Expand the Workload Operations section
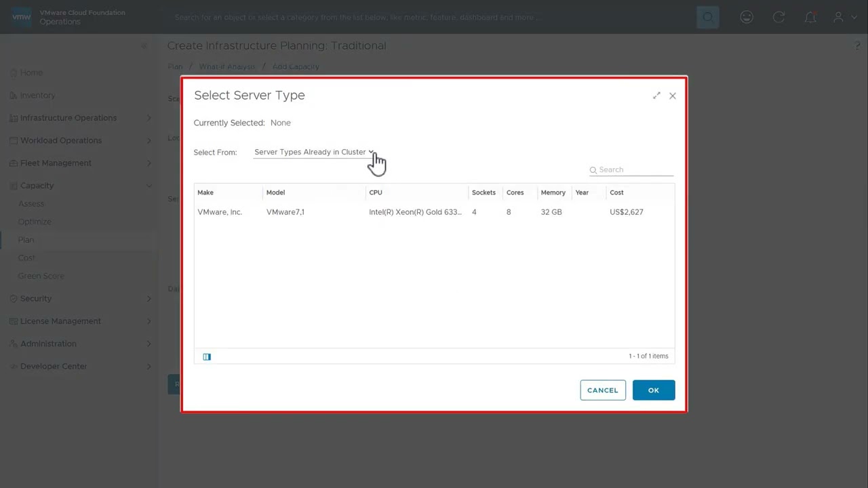This screenshot has height=488, width=868. tap(61, 140)
